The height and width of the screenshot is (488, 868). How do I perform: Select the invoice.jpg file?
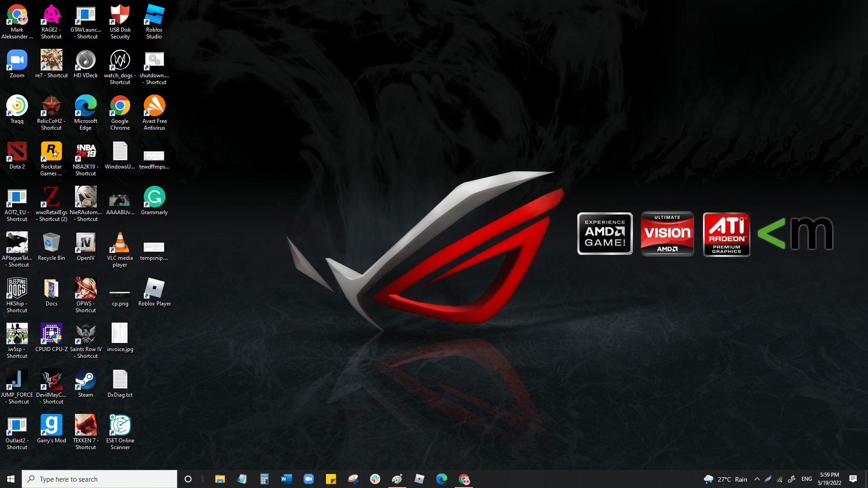click(120, 338)
